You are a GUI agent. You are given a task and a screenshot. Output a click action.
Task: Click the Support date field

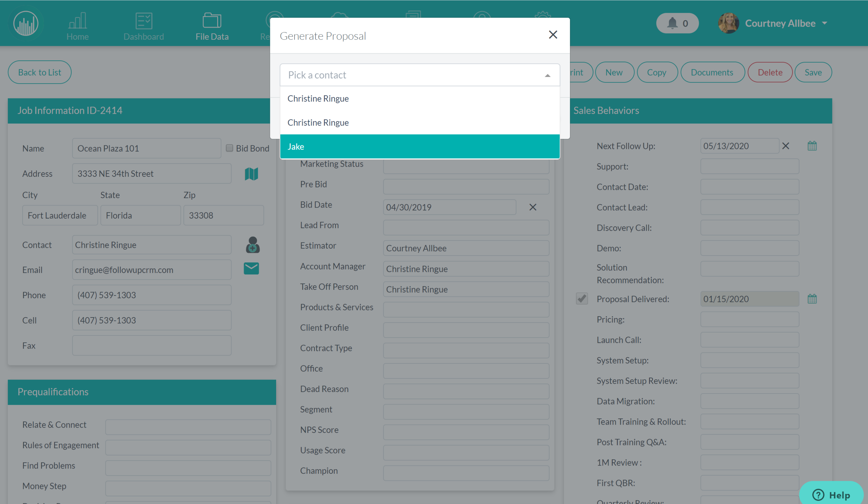[x=750, y=166]
